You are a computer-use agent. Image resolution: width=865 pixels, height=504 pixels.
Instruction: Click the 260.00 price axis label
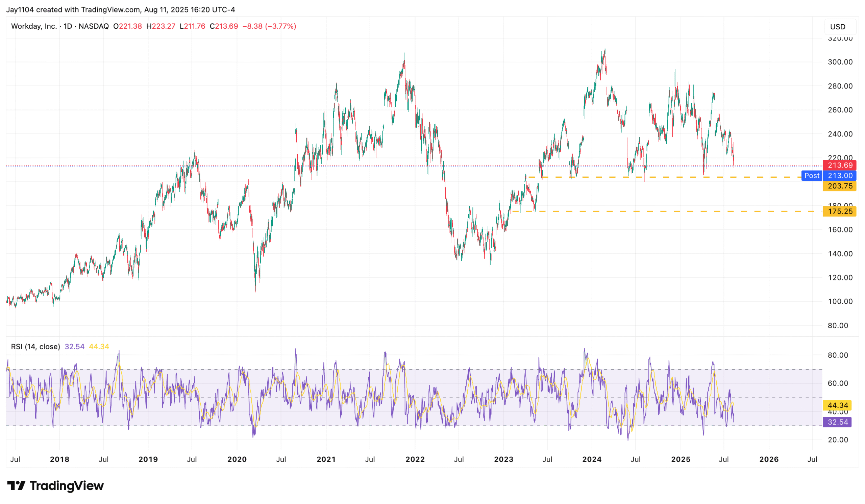coord(840,110)
